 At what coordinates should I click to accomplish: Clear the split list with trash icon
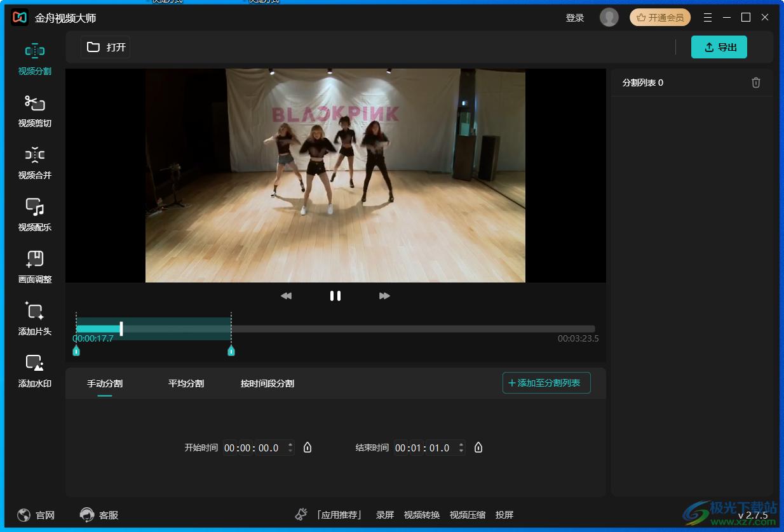756,83
